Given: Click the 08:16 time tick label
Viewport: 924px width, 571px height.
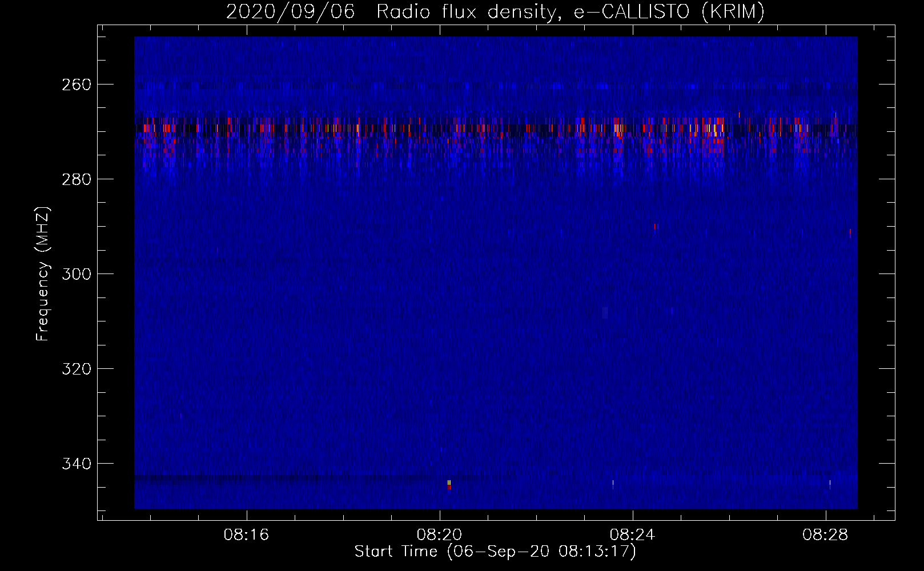Looking at the screenshot, I should coord(246,535).
